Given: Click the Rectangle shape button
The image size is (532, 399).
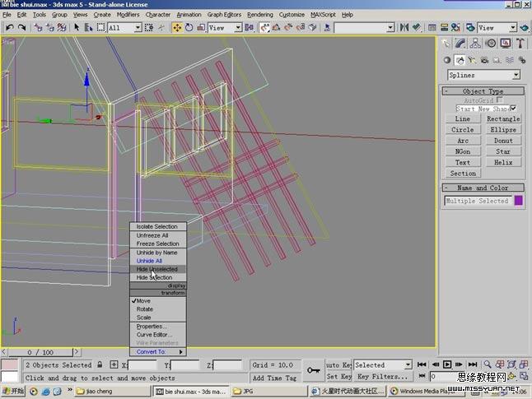Looking at the screenshot, I should tap(503, 118).
